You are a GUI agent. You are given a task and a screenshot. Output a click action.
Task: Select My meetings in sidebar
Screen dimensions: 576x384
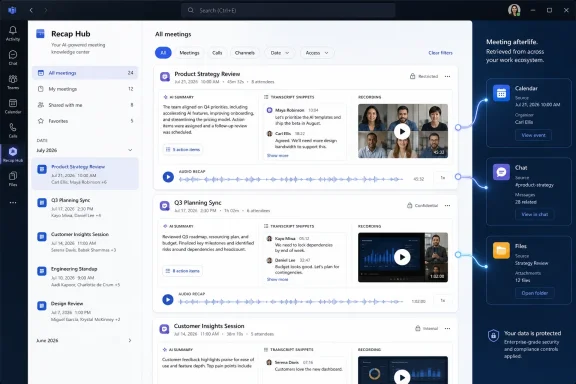coord(85,89)
